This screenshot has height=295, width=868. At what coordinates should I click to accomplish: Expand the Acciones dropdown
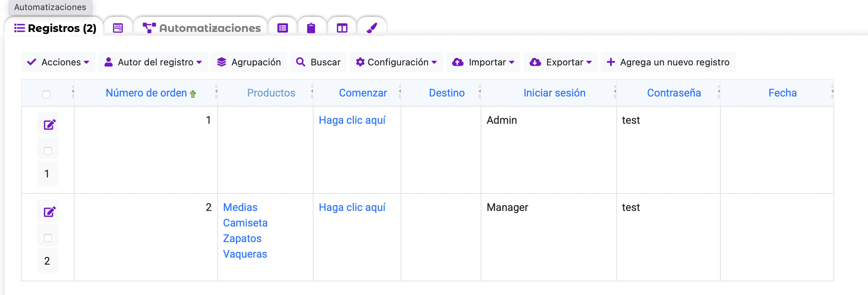(58, 62)
